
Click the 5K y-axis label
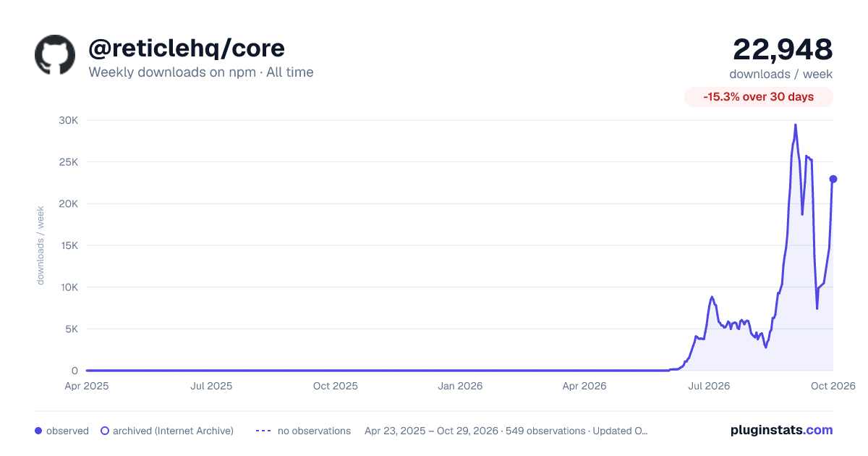pos(71,329)
